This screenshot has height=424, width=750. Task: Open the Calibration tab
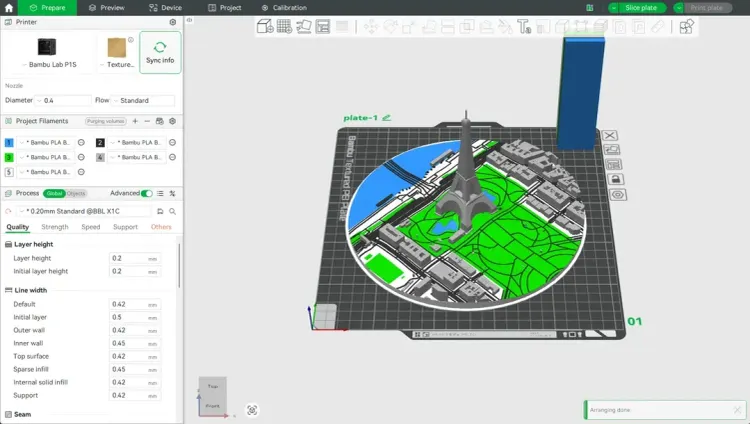click(284, 8)
